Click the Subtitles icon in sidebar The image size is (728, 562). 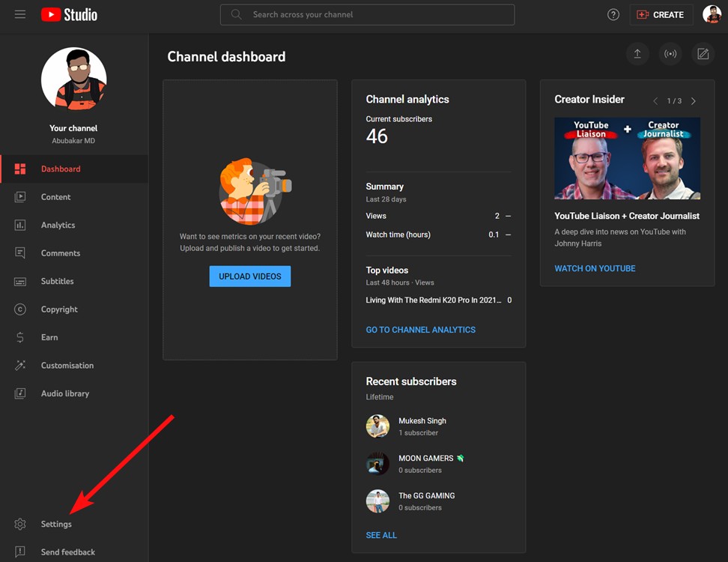tap(20, 282)
